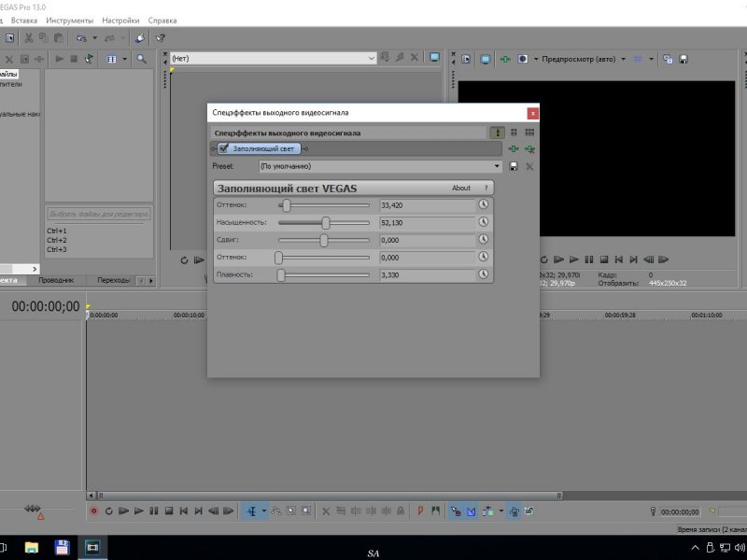
Task: Save snapshot to file in preview toolbar
Action: coord(684,59)
